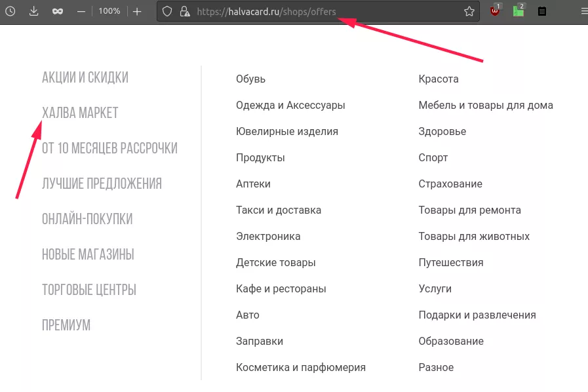
Task: Bookmark this page with the star icon
Action: 469,11
